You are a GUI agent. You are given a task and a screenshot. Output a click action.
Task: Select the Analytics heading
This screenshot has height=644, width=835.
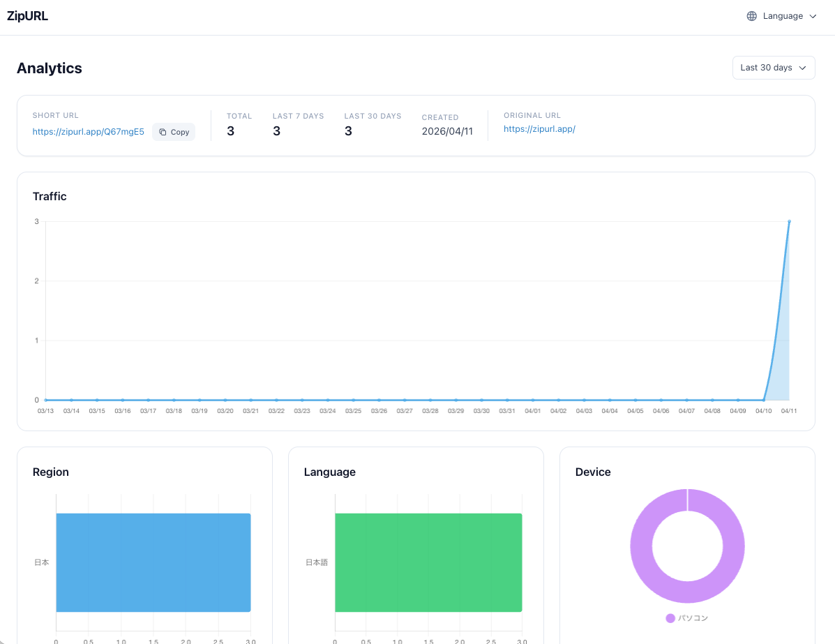pyautogui.click(x=50, y=68)
